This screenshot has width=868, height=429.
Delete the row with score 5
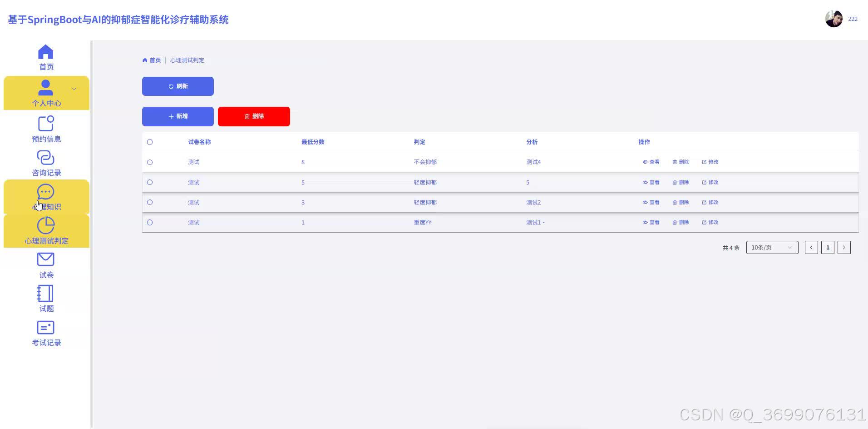pos(681,182)
